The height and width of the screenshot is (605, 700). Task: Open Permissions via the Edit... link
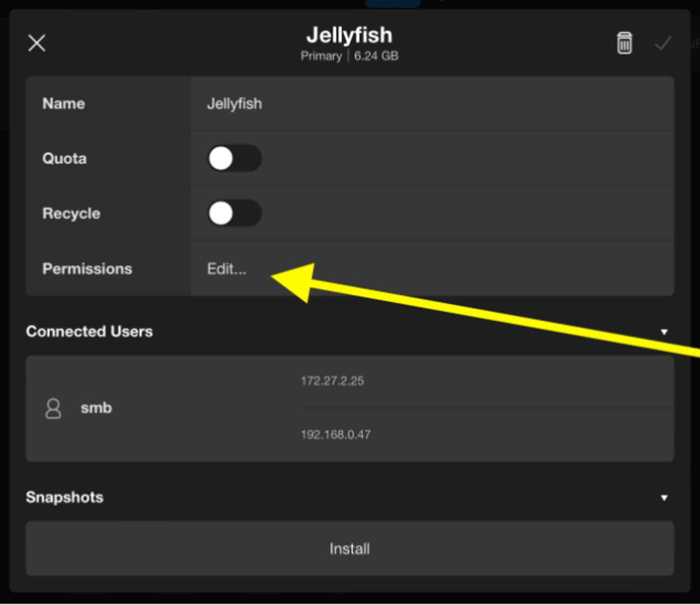pyautogui.click(x=226, y=269)
